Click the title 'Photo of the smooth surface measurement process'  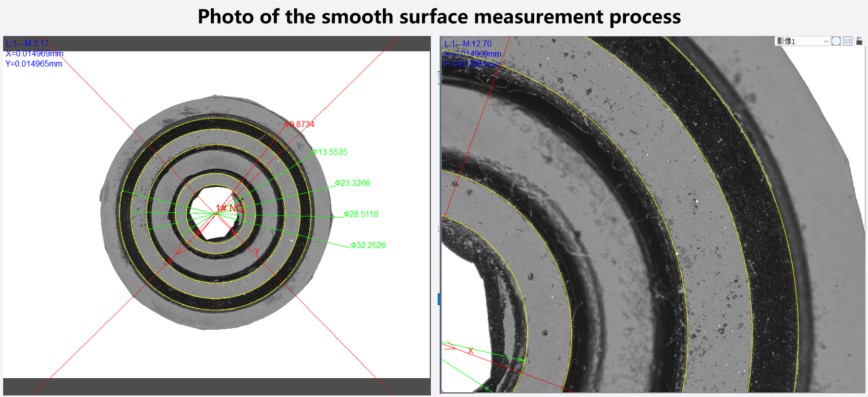point(439,17)
